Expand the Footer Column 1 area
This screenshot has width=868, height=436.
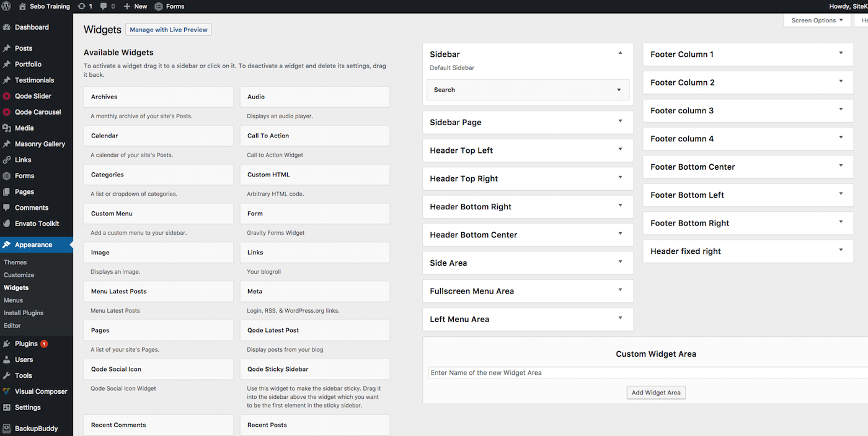coord(841,53)
